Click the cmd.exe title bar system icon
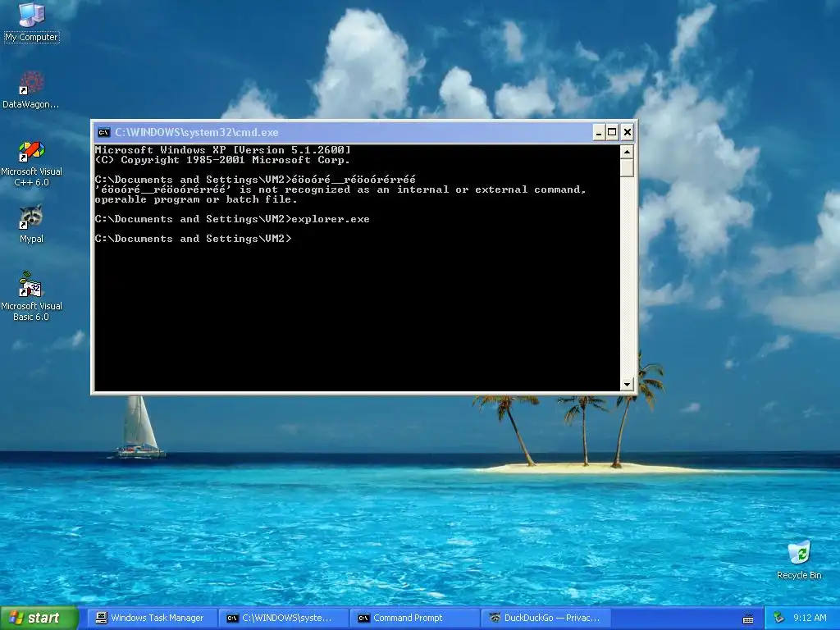Image resolution: width=840 pixels, height=630 pixels. point(103,132)
